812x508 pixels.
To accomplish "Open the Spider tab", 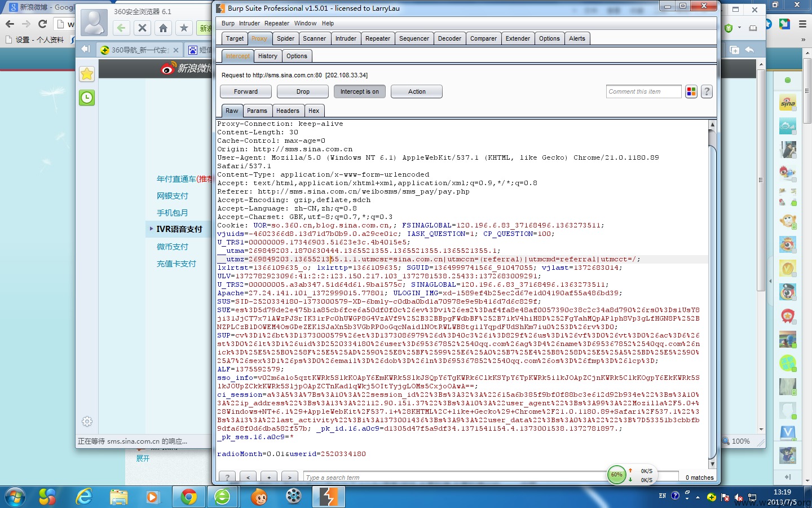I will tap(285, 38).
